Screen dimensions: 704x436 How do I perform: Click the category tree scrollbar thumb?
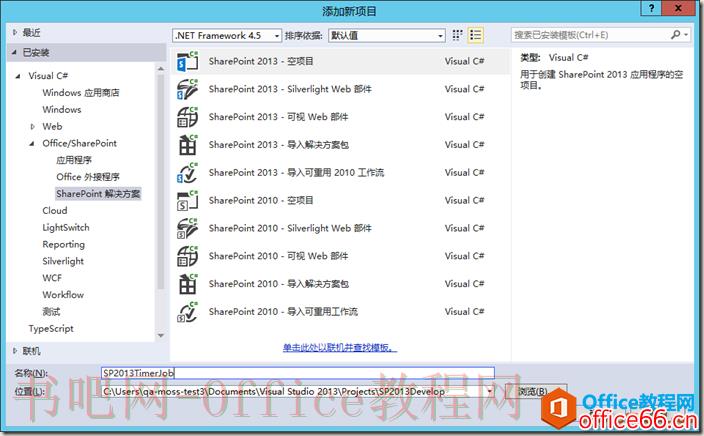[x=161, y=181]
